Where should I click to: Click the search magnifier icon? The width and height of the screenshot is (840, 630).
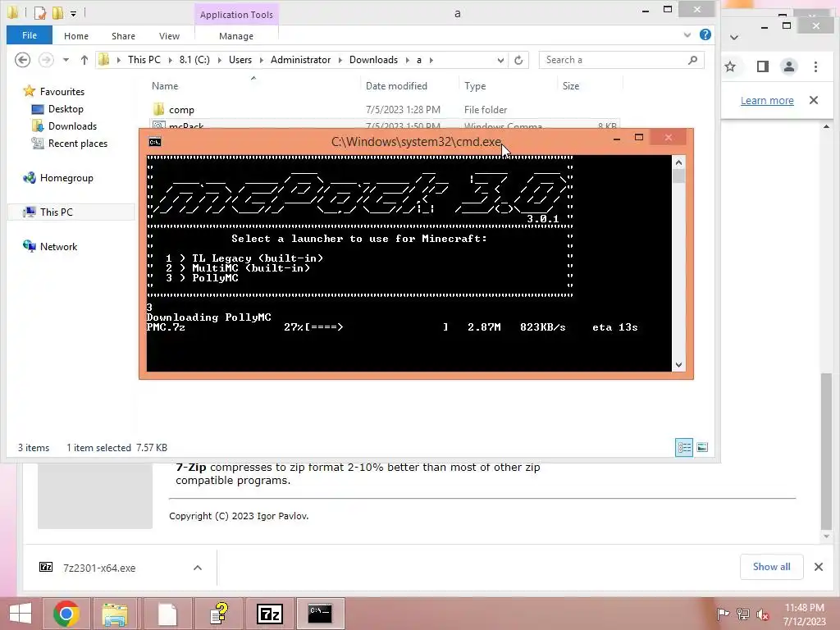click(x=692, y=60)
